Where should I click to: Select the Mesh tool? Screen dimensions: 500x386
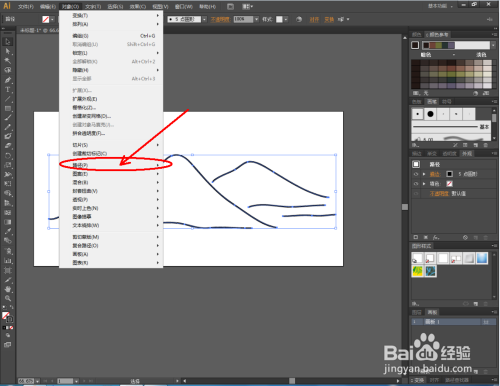[8, 212]
